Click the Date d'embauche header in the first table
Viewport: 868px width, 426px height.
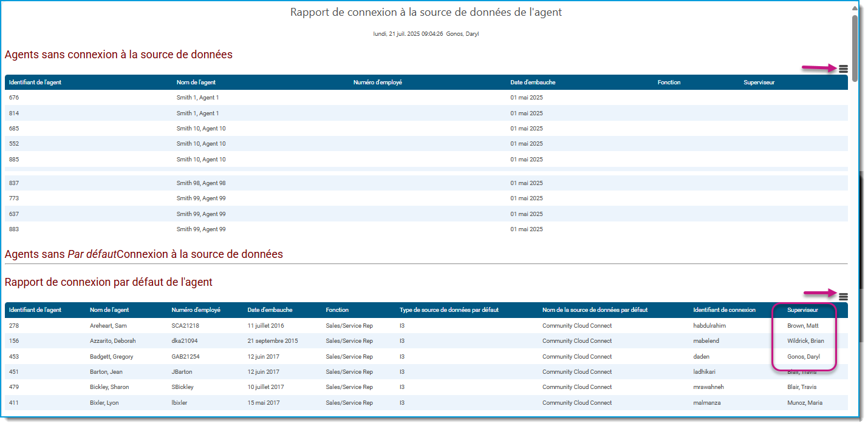point(533,83)
